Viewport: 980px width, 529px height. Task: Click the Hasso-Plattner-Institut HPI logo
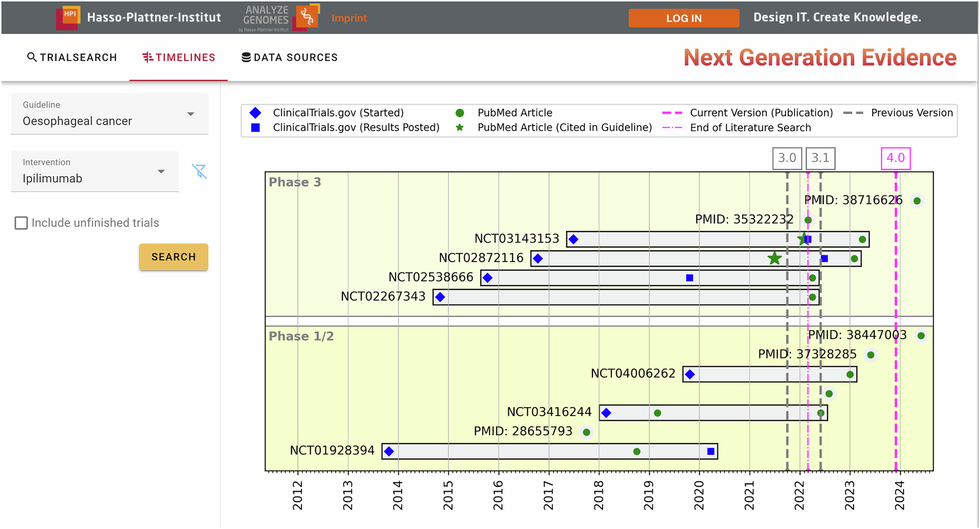(68, 18)
